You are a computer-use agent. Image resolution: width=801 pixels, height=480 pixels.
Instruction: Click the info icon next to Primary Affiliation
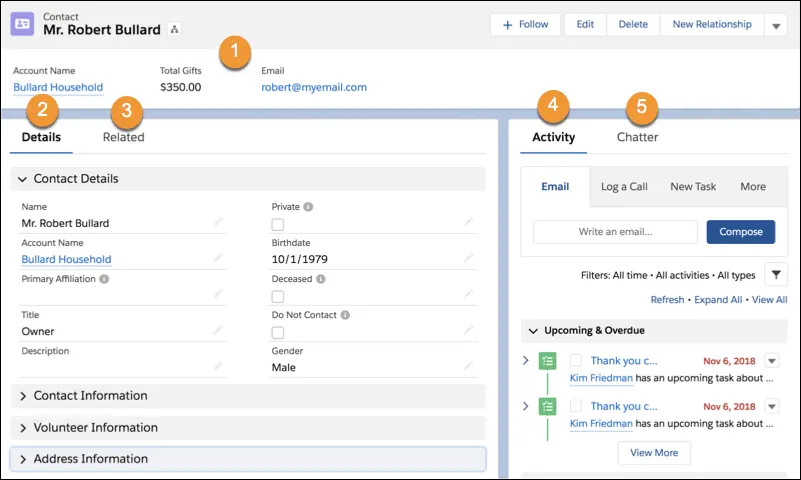coord(105,279)
